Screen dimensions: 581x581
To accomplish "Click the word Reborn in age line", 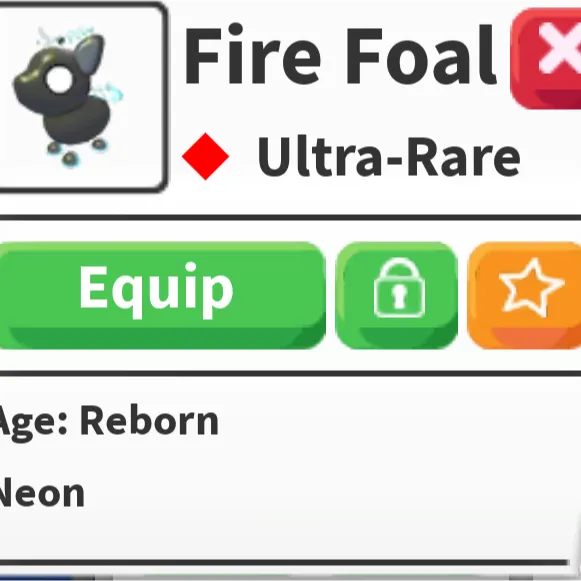I will [149, 421].
